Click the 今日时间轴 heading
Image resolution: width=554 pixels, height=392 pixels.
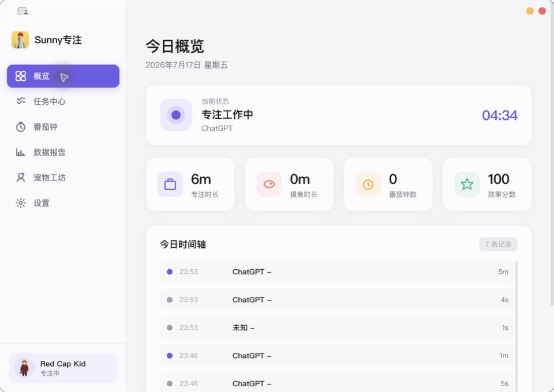pyautogui.click(x=183, y=244)
